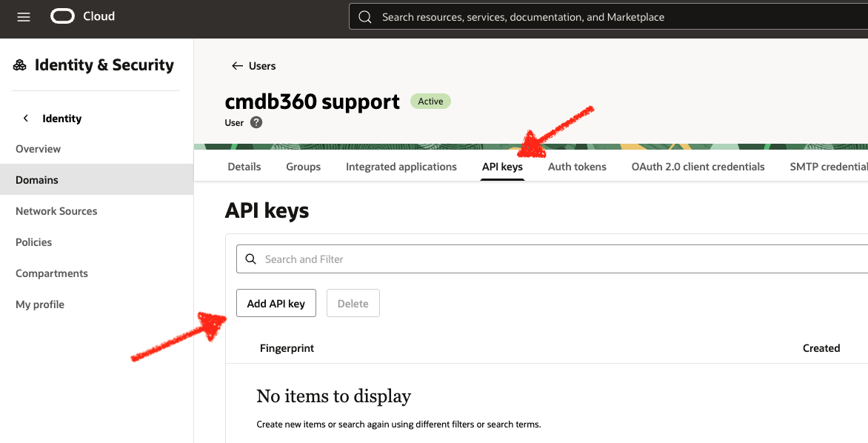Click the back arrow next to Users

[x=237, y=66]
